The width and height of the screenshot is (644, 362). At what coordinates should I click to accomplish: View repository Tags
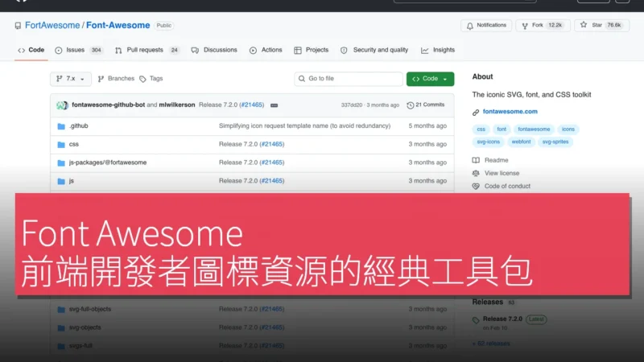pyautogui.click(x=151, y=79)
